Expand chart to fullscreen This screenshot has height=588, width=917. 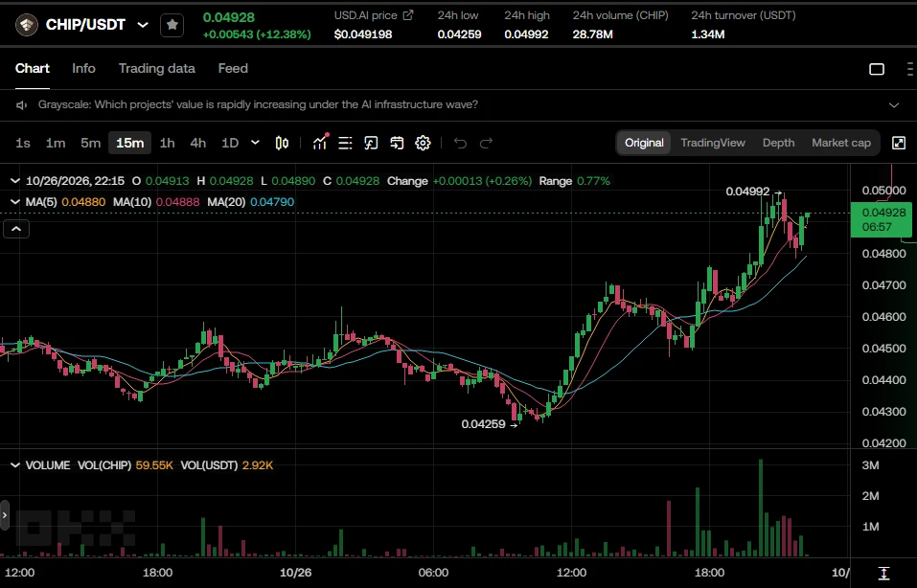pyautogui.click(x=898, y=143)
